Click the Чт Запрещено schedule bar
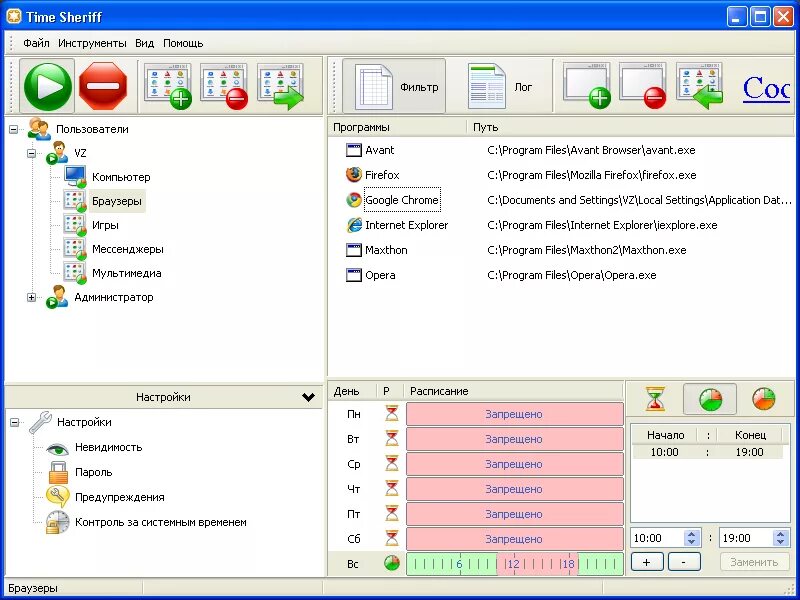 515,489
